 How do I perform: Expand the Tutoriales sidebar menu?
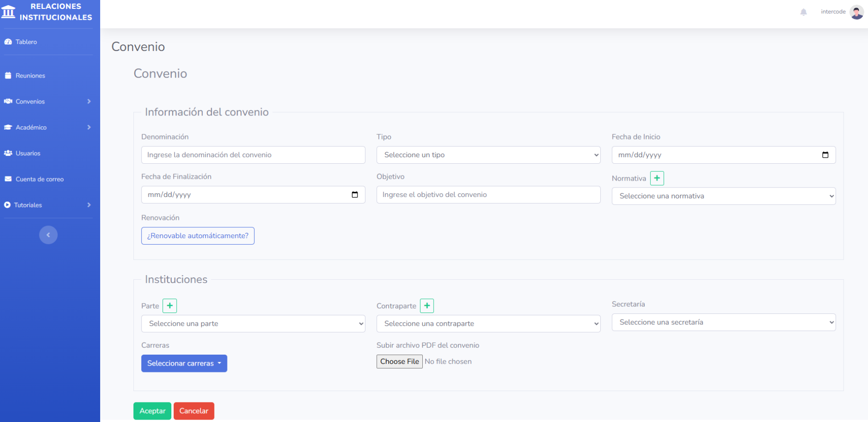click(47, 205)
